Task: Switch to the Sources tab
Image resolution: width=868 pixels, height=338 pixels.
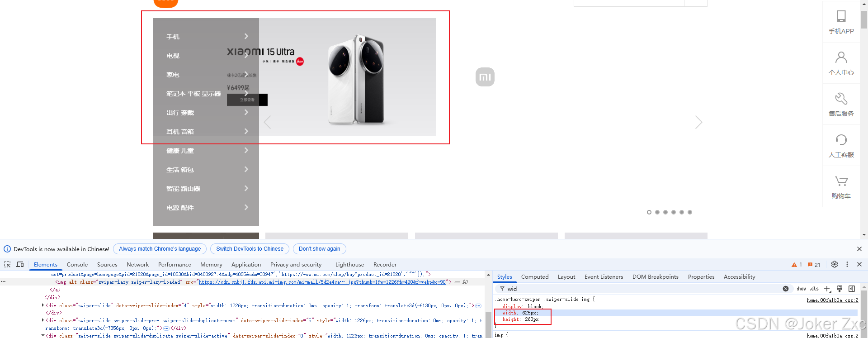Action: pos(107,265)
